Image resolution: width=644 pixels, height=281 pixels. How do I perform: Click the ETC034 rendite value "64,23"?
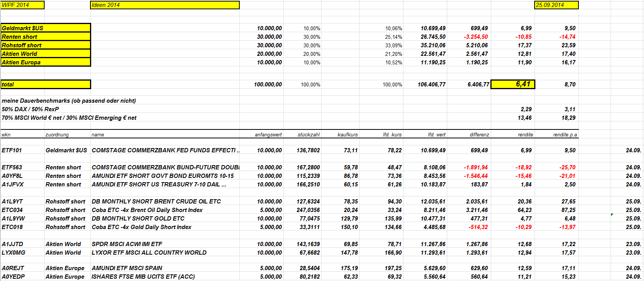pyautogui.click(x=525, y=210)
